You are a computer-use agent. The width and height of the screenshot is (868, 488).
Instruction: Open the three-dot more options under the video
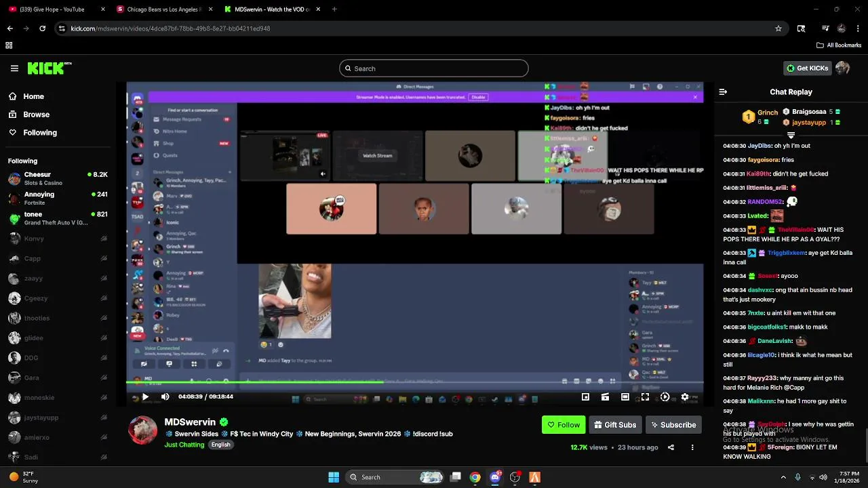(x=692, y=447)
